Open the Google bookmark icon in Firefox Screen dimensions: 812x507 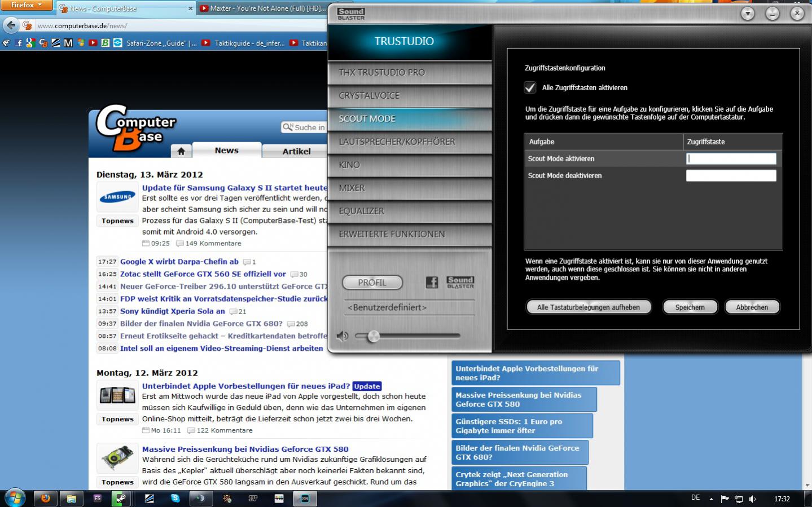click(x=30, y=43)
